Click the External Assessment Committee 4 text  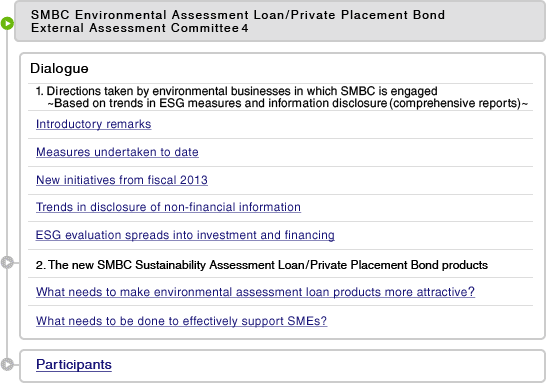coord(139,28)
